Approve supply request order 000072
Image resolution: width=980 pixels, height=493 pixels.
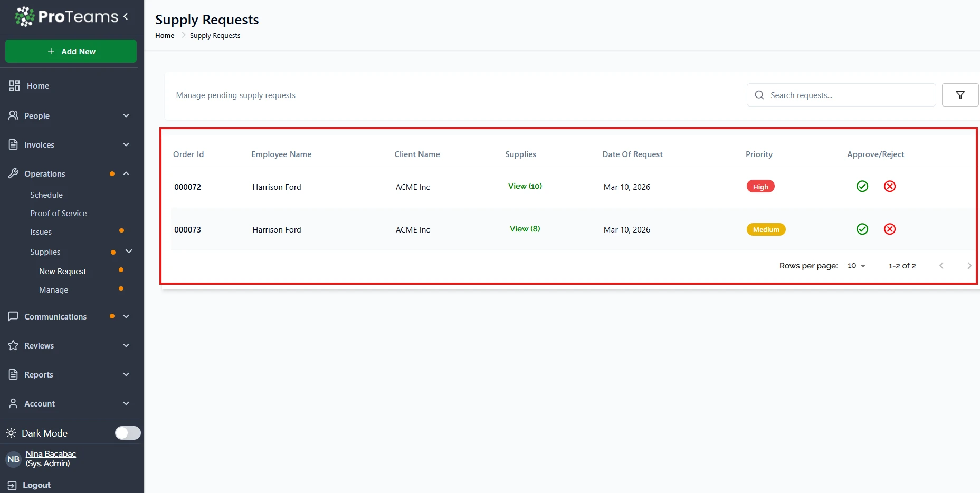[x=862, y=186]
